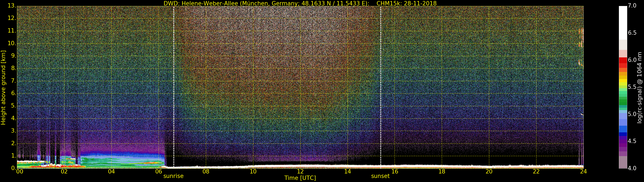
Task: Click the "Height above ground [km]" label
Action: (3, 87)
